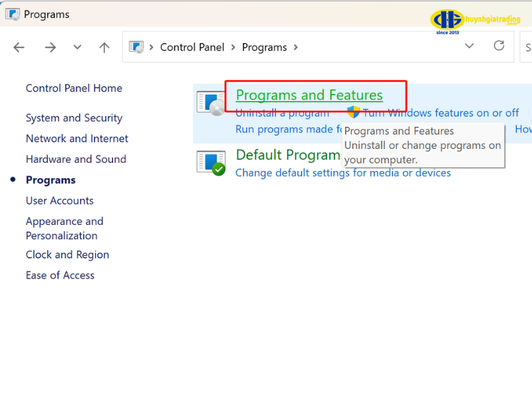Click the shield icon beside Turn Windows features
The image size is (532, 399).
353,112
